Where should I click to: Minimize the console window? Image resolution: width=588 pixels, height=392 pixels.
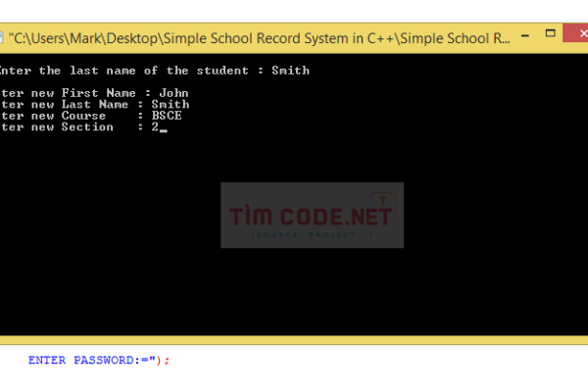click(525, 36)
